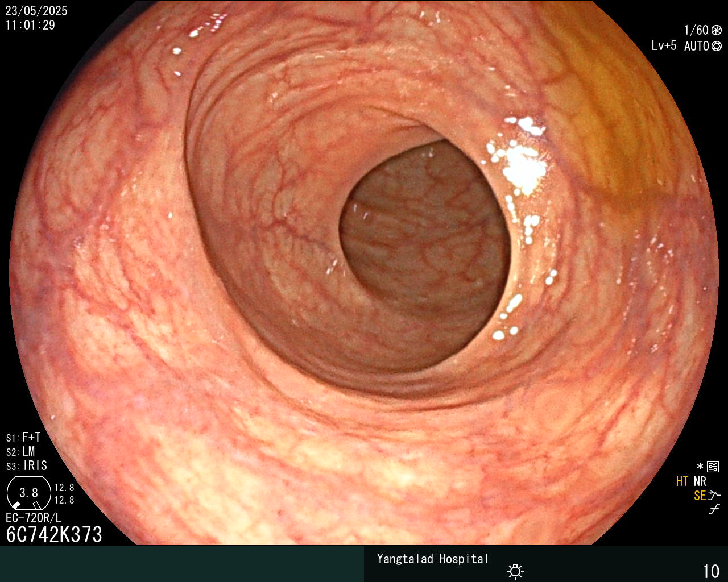Click the yellow SE label
This screenshot has height=582, width=728.
point(700,496)
